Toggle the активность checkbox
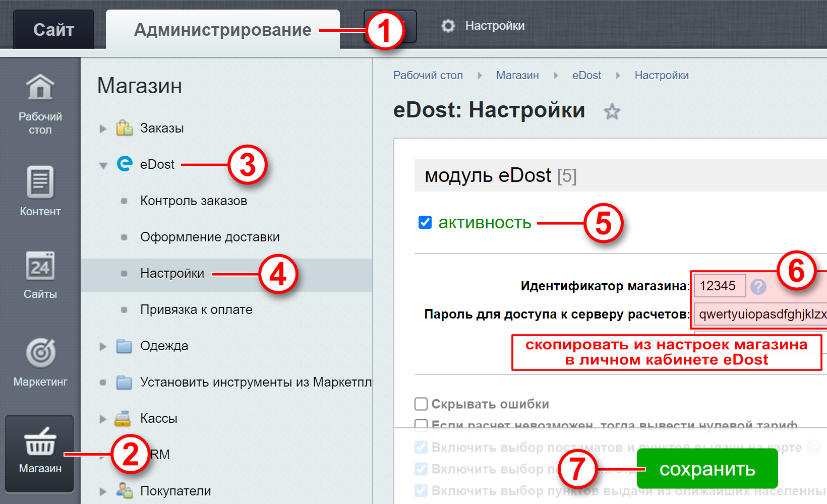The width and height of the screenshot is (827, 504). click(x=425, y=222)
